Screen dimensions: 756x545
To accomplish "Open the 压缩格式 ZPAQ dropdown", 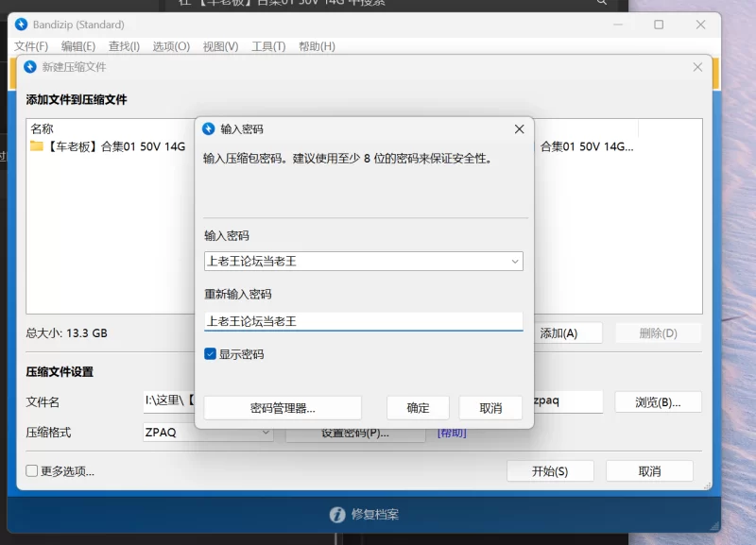I will click(x=266, y=433).
